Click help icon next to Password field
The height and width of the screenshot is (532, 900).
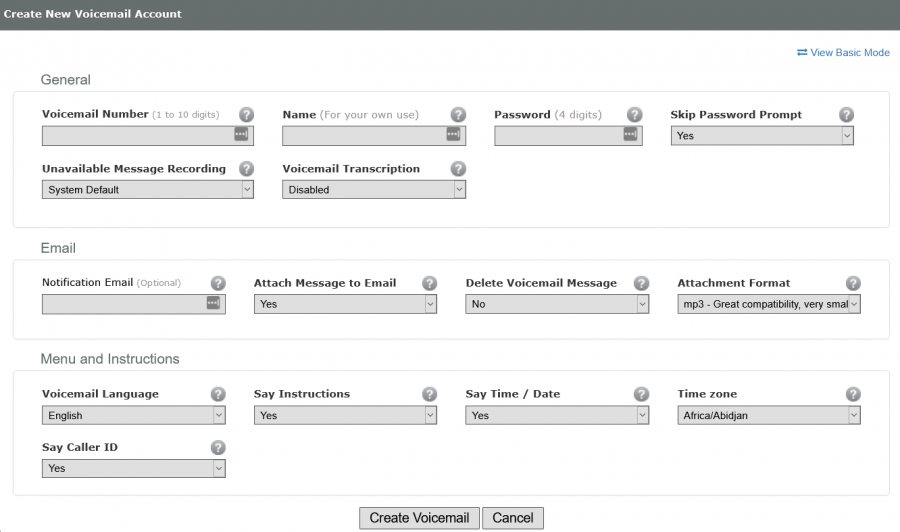point(634,114)
